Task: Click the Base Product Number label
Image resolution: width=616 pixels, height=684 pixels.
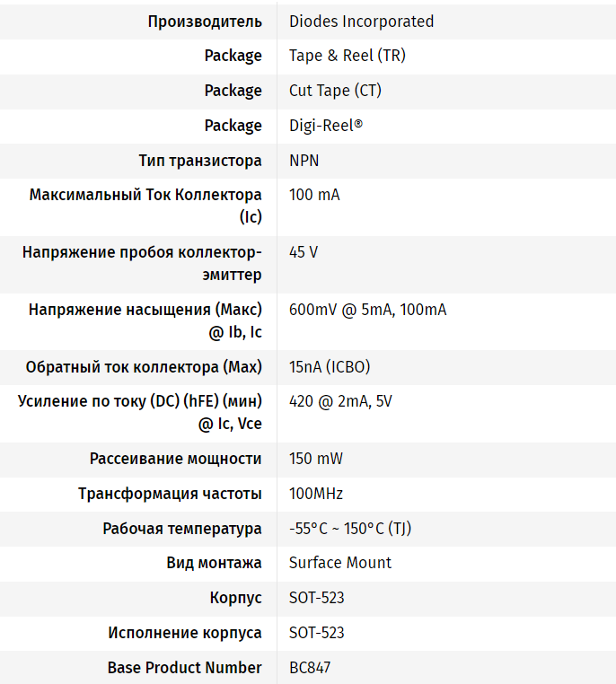Action: tap(185, 668)
